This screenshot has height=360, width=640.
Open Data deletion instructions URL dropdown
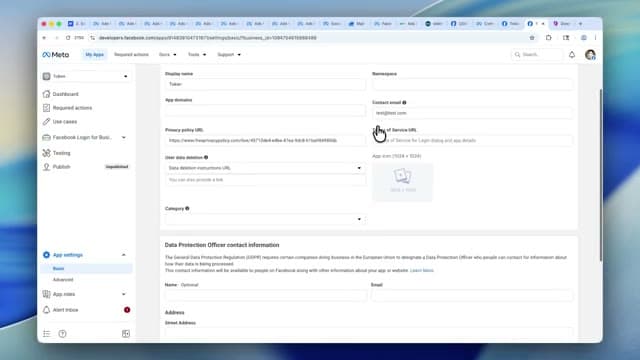(265, 168)
